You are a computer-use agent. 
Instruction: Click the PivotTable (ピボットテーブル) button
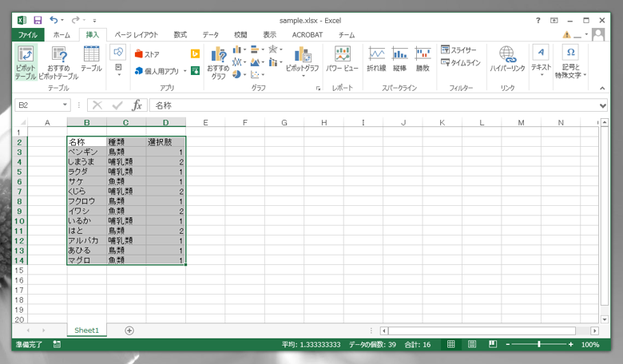(x=26, y=63)
